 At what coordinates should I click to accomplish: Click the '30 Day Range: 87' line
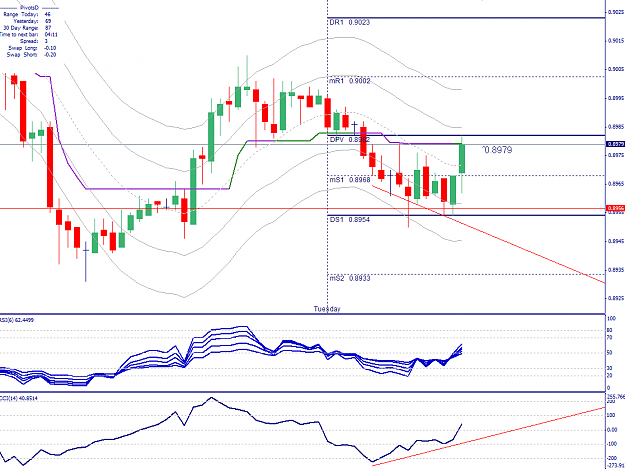click(27, 28)
